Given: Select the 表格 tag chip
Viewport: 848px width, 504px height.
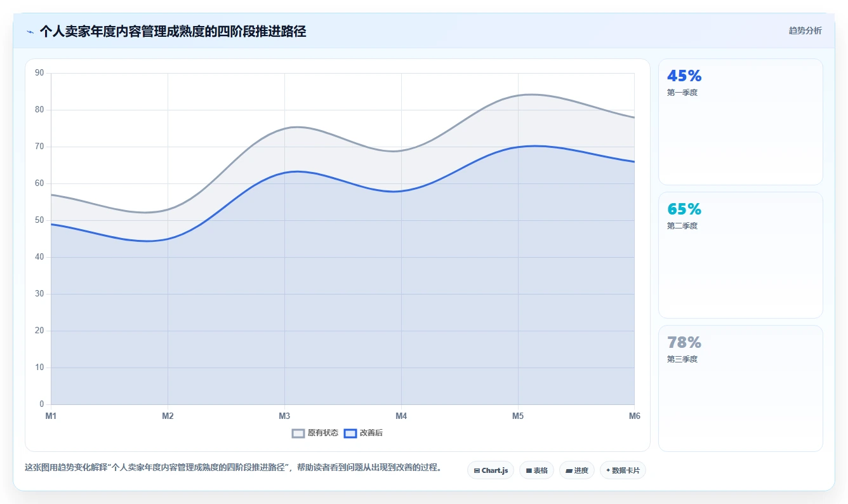Looking at the screenshot, I should point(536,470).
